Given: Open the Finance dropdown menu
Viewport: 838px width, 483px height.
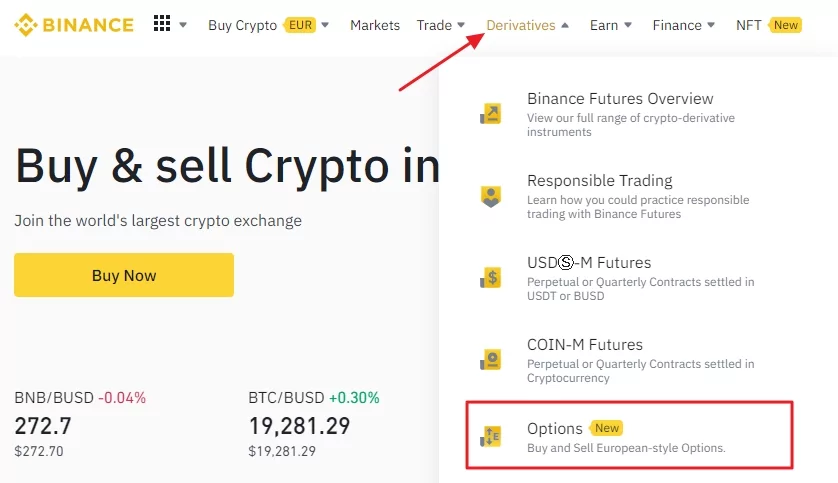Looking at the screenshot, I should [684, 25].
